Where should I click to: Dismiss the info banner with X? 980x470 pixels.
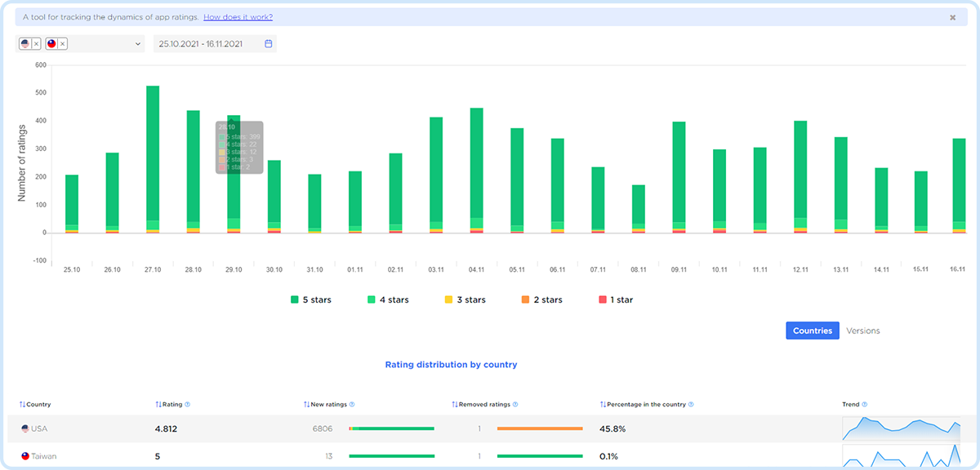(952, 17)
